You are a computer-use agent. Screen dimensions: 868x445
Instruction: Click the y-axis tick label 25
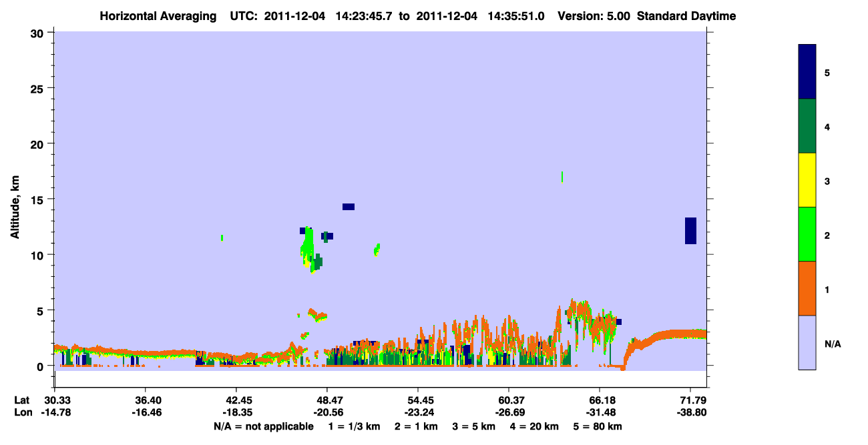[39, 88]
